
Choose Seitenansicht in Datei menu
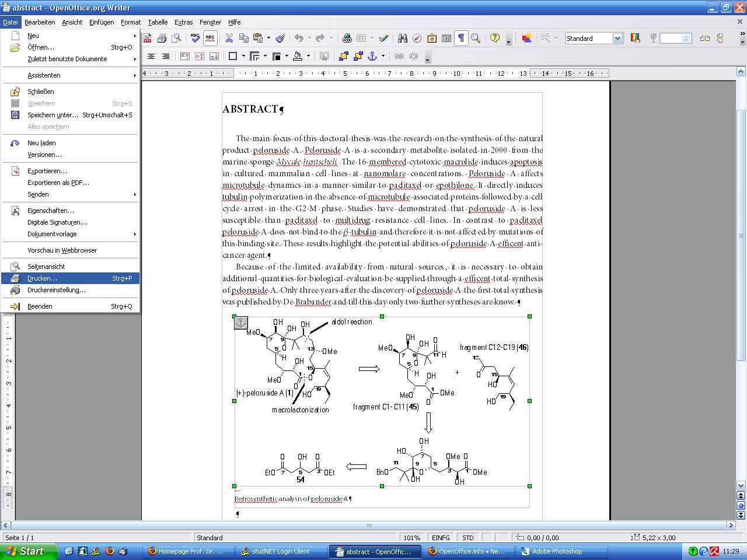tap(70, 267)
